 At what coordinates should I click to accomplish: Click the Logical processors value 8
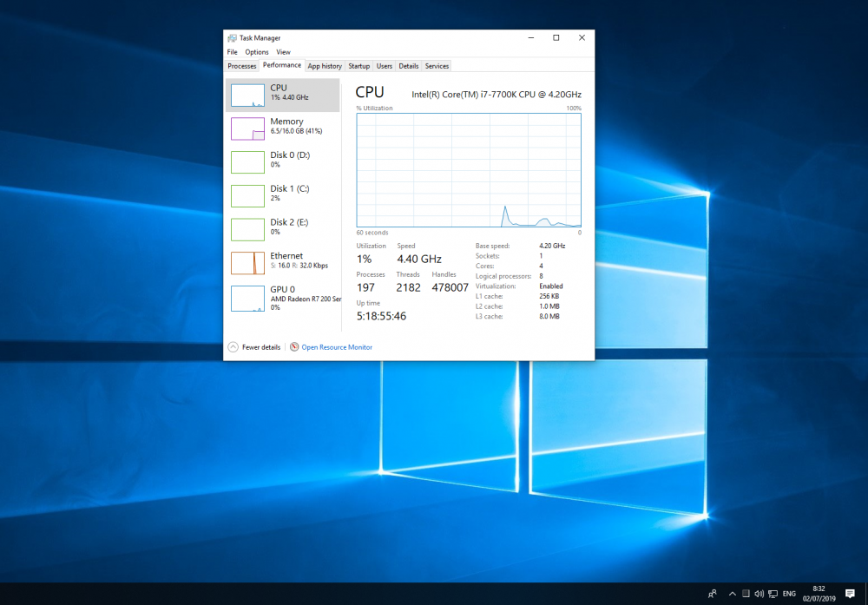click(541, 276)
